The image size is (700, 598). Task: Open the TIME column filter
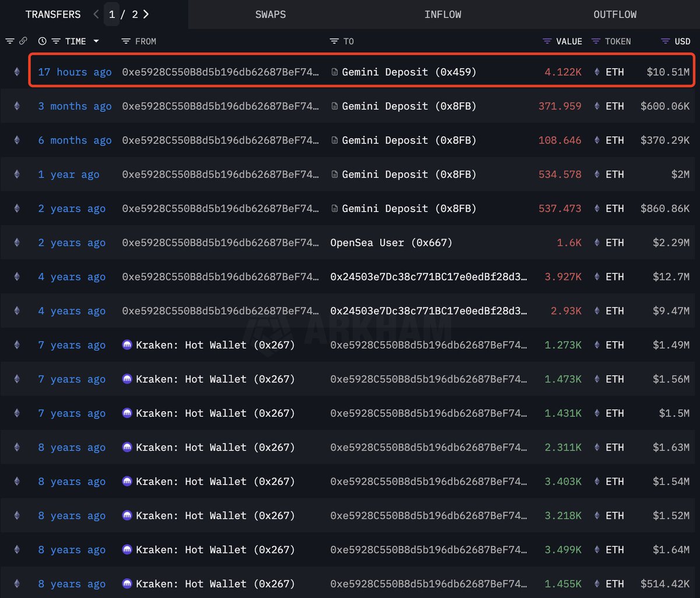(x=56, y=41)
